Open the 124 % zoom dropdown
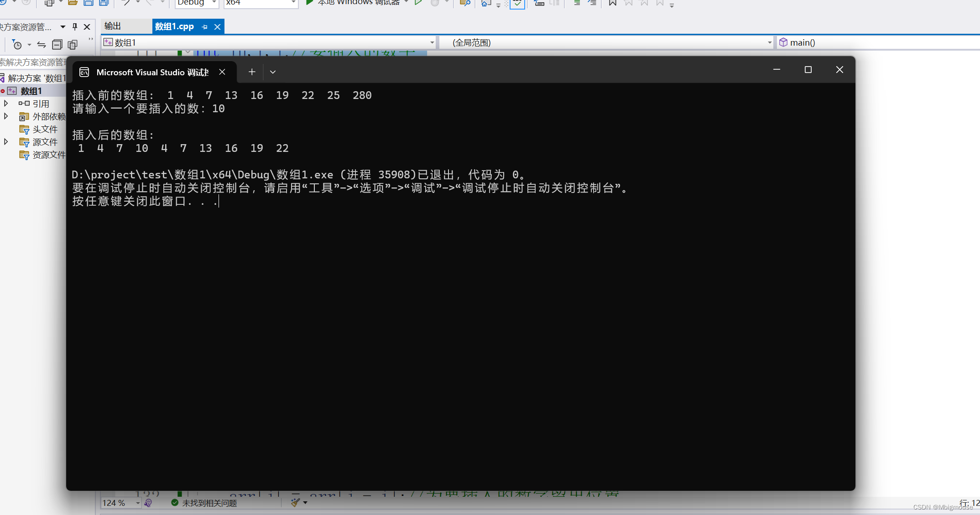Image resolution: width=980 pixels, height=515 pixels. [x=137, y=503]
